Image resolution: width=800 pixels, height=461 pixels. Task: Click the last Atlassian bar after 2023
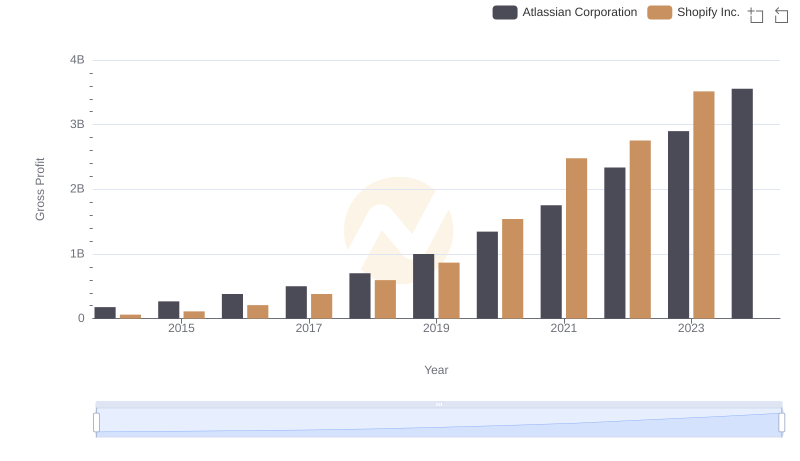[x=742, y=204]
